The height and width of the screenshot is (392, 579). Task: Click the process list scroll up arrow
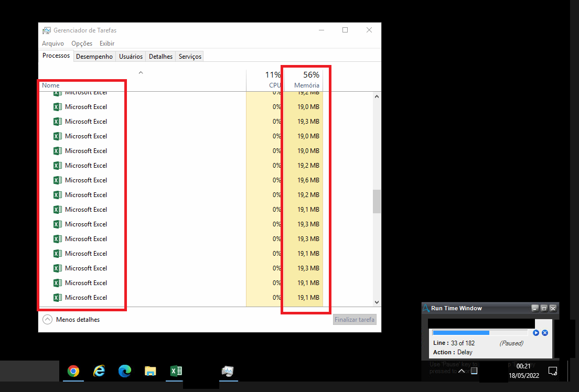tap(377, 97)
